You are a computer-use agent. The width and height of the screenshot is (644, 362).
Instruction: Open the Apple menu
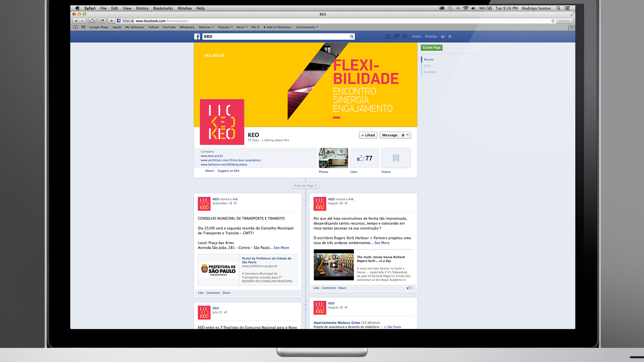tap(77, 8)
